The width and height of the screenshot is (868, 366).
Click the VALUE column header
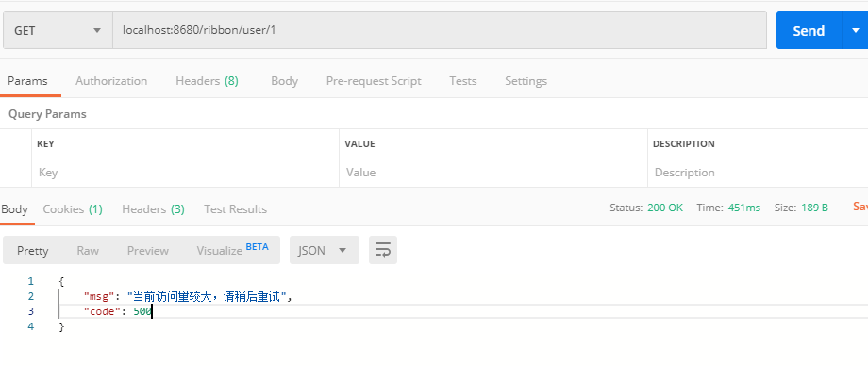pyautogui.click(x=359, y=144)
